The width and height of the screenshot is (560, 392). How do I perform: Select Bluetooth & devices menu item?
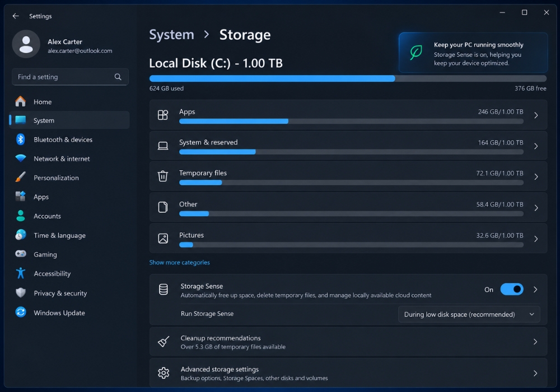[69, 139]
